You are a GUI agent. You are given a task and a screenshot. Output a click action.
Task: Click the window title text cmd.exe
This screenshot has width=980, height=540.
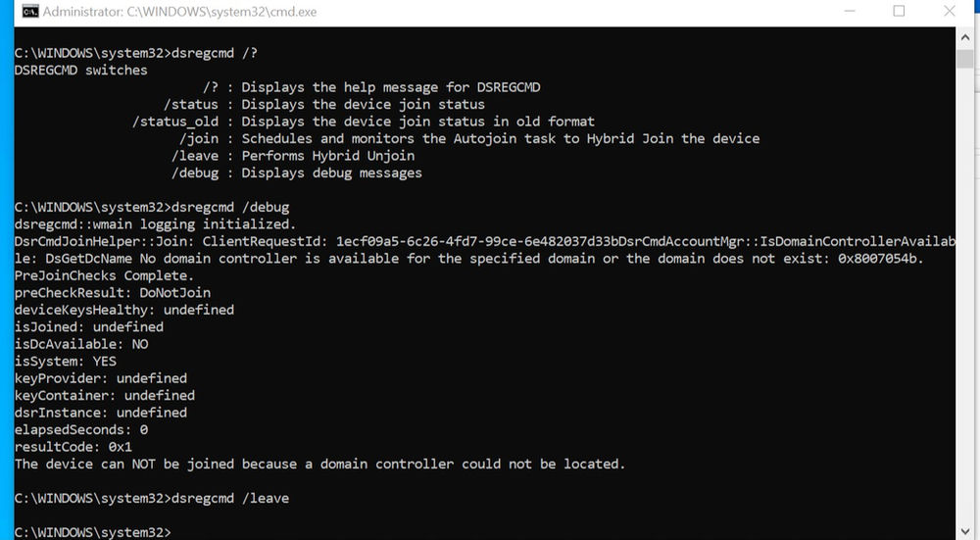point(179,12)
